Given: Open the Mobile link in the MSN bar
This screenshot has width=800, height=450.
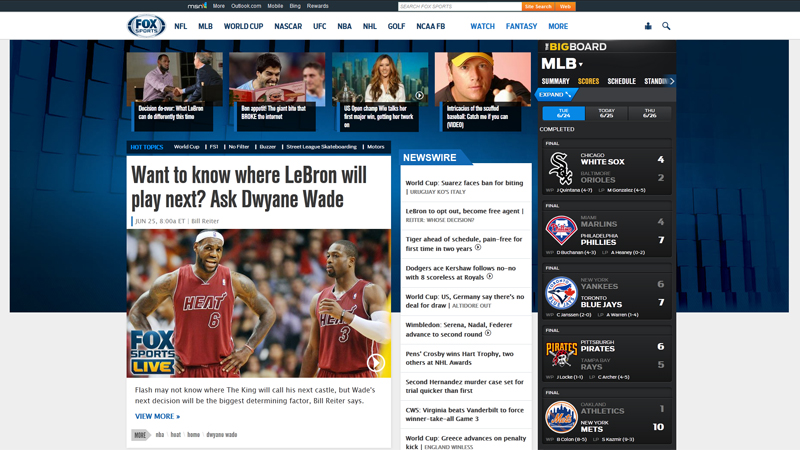Looking at the screenshot, I should pos(275,6).
